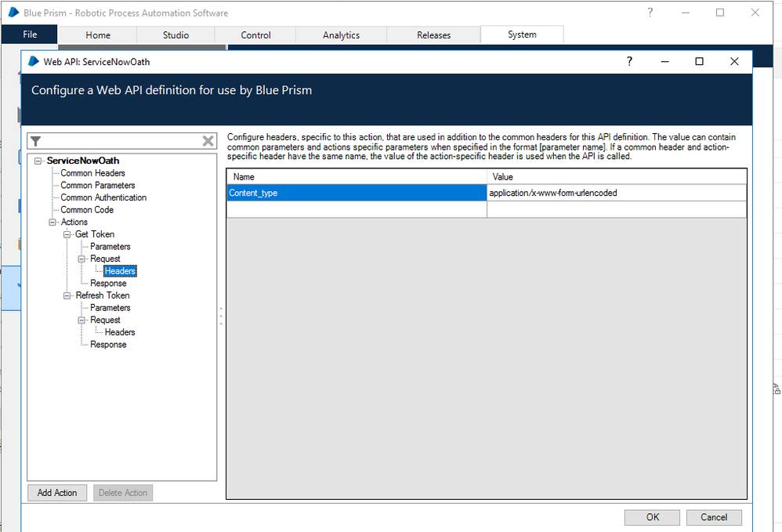
Task: Switch to the Analytics tab
Action: pyautogui.click(x=341, y=35)
